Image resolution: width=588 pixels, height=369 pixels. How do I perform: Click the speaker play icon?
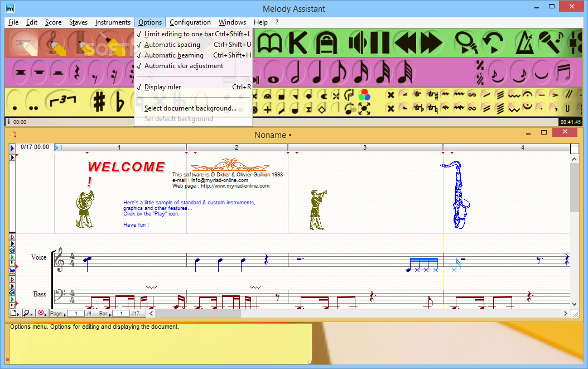(x=358, y=43)
